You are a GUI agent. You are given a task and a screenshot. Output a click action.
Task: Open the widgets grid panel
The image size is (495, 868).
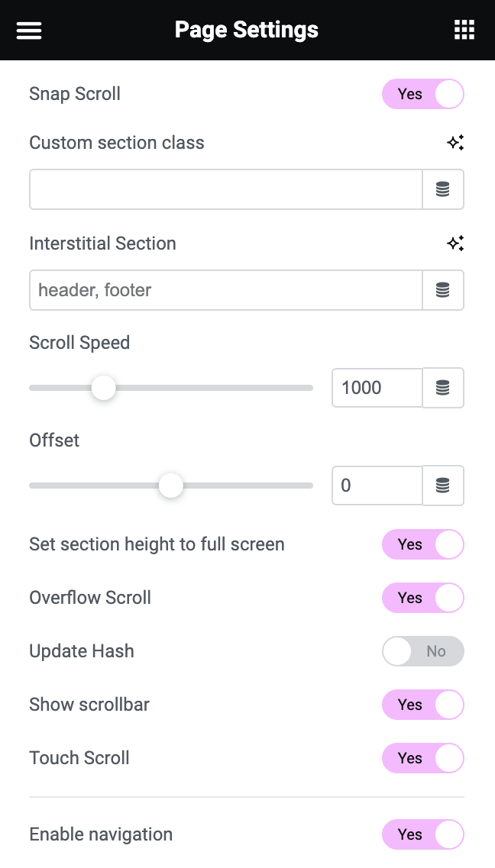click(464, 31)
